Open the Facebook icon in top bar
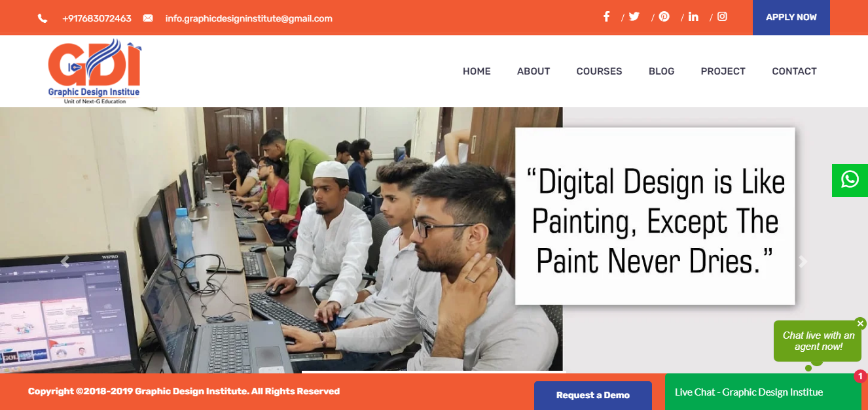 pos(607,17)
